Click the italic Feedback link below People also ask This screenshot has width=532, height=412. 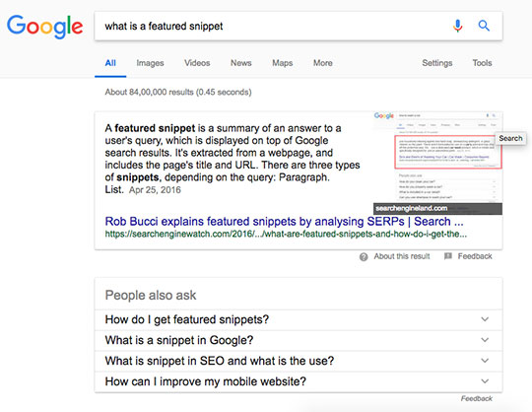pyautogui.click(x=477, y=399)
